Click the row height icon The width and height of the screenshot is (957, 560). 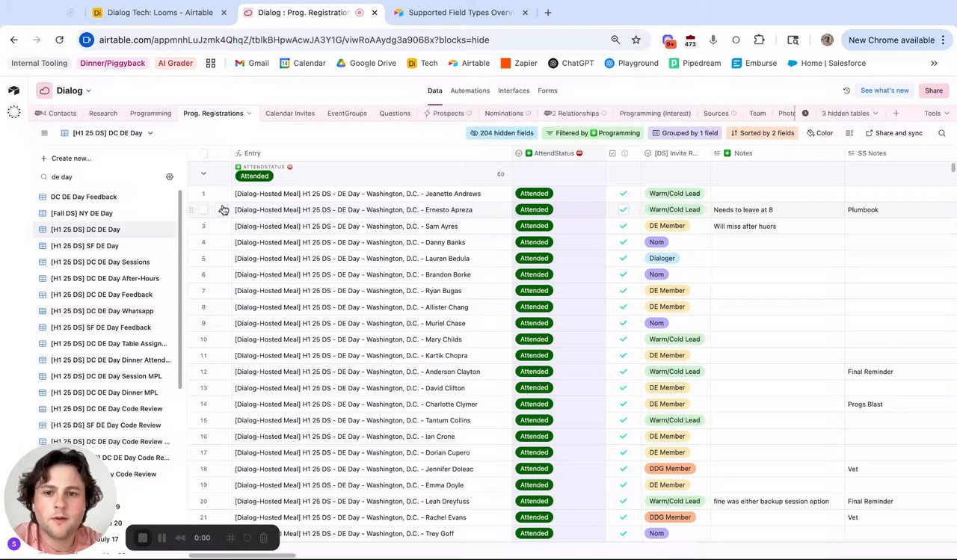tap(849, 133)
